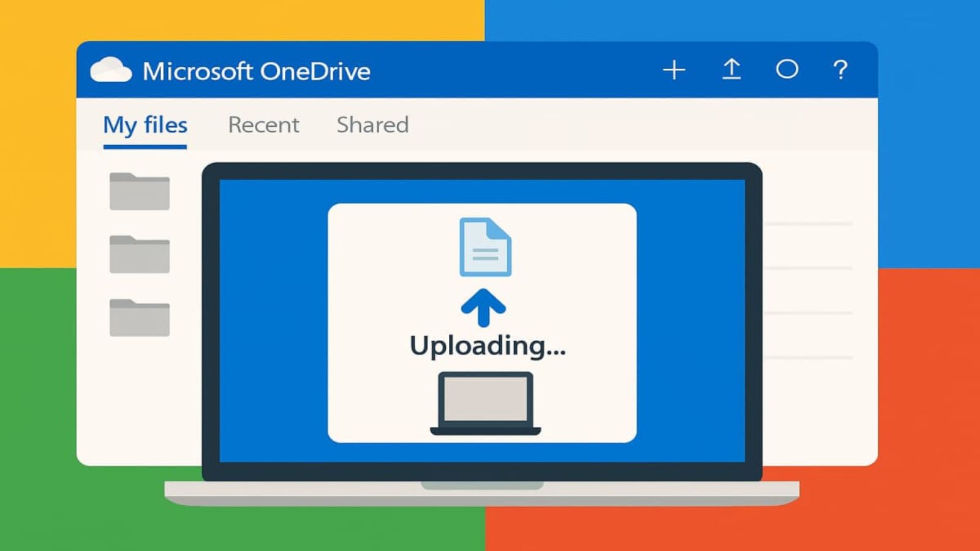Image resolution: width=980 pixels, height=551 pixels.
Task: Open the top folder in the sidebar
Action: pos(140,192)
